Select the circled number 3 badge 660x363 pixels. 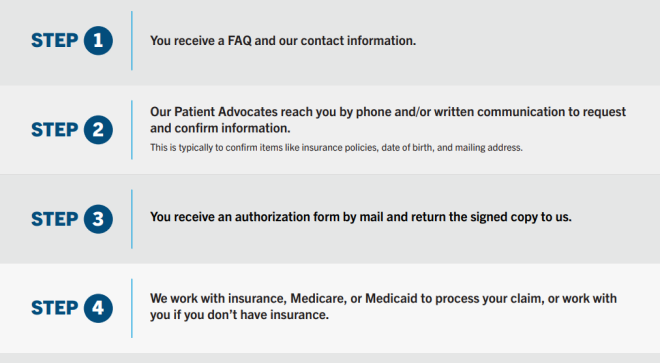coord(98,219)
